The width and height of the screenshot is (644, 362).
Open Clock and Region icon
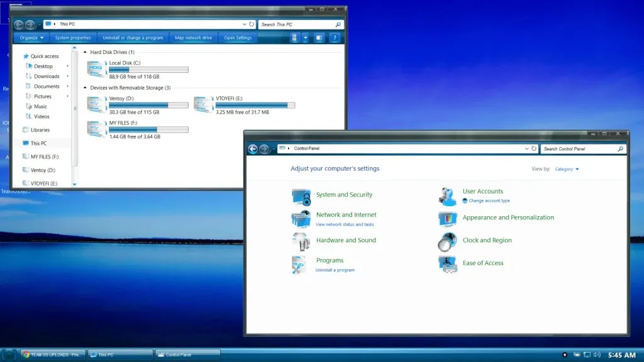tap(447, 242)
